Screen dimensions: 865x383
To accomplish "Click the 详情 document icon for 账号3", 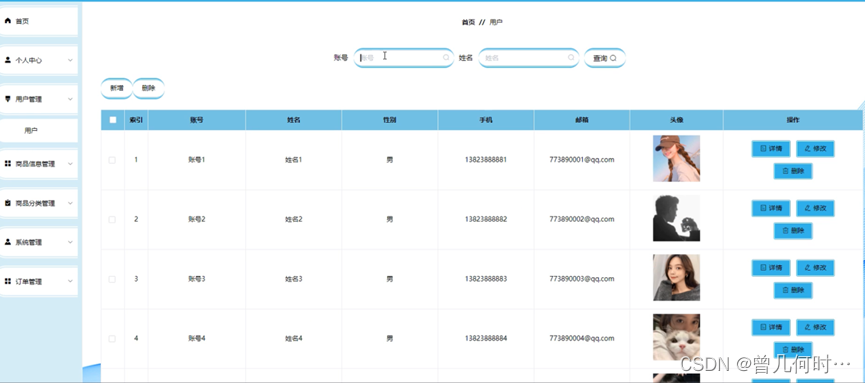I will click(763, 268).
